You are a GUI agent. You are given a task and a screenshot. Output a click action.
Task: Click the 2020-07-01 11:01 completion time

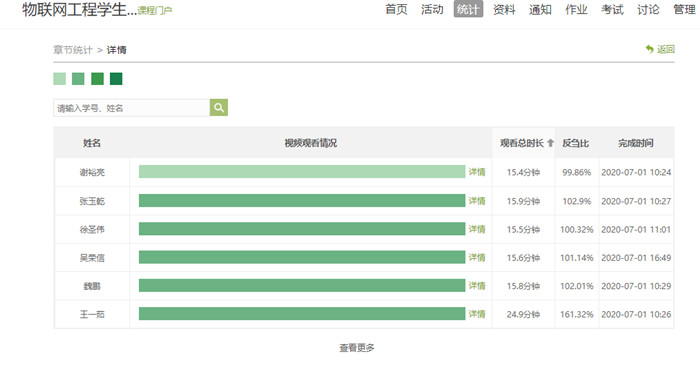tap(636, 230)
